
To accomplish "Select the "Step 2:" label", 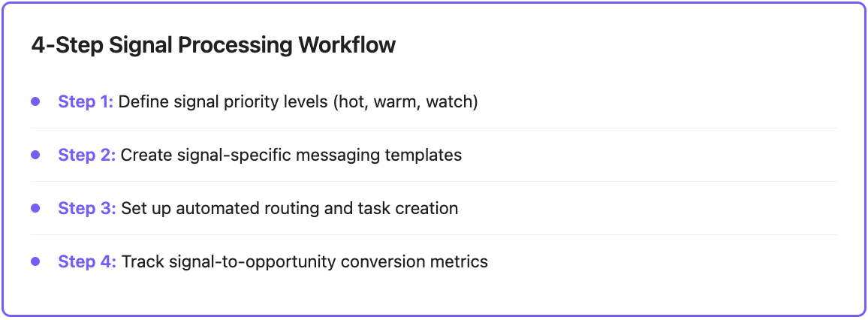I will [87, 155].
